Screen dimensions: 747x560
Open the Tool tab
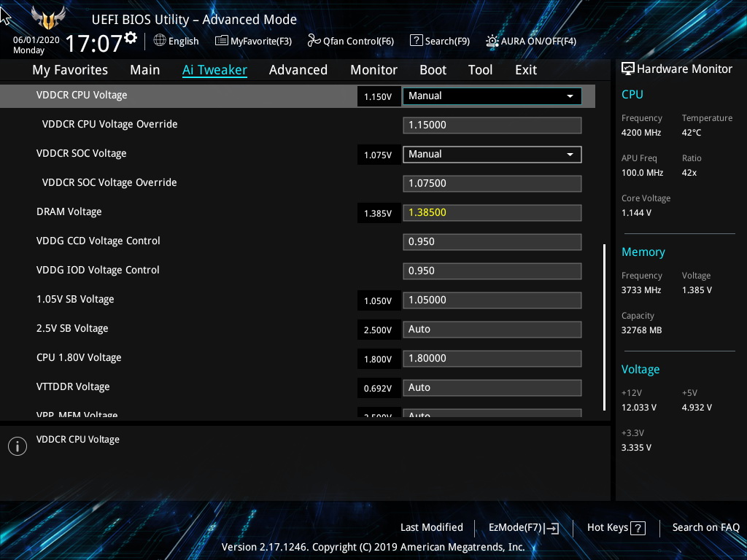click(x=480, y=70)
